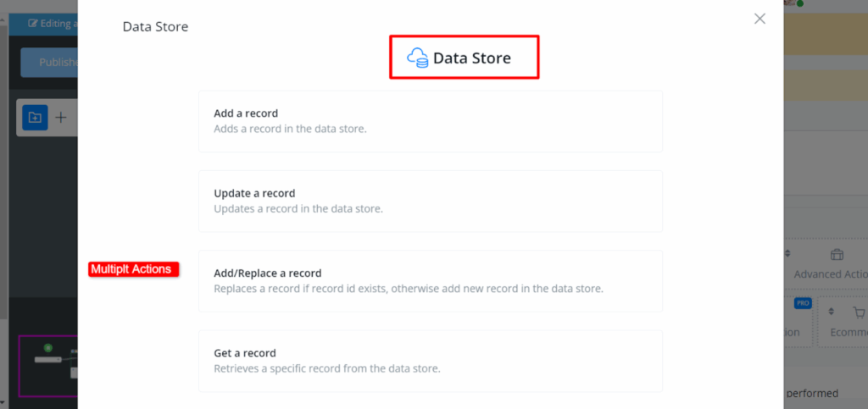Screen dimensions: 868x409
Task: Pick the "Add/Replace a record" option
Action: click(x=430, y=281)
